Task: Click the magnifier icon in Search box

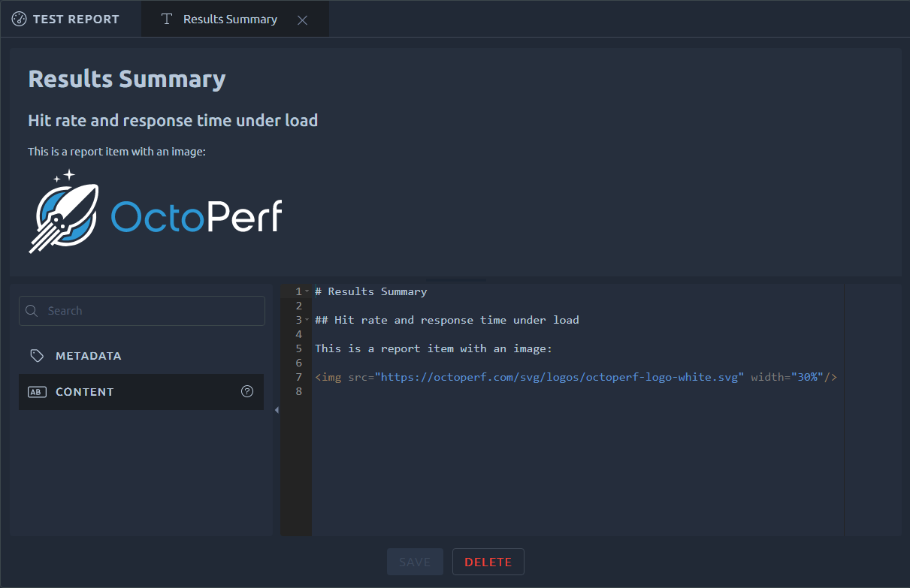Action: pyautogui.click(x=32, y=311)
